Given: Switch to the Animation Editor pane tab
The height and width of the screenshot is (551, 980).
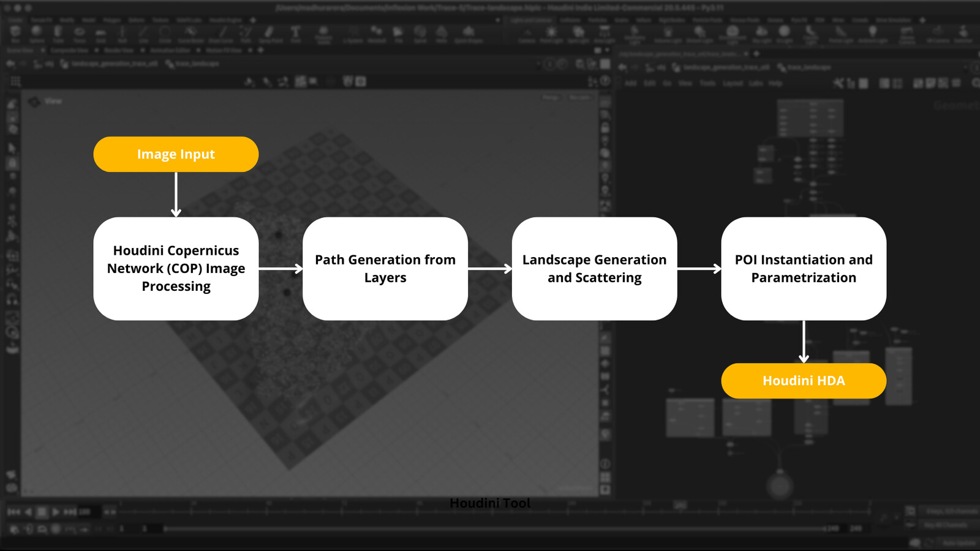Looking at the screenshot, I should tap(171, 50).
